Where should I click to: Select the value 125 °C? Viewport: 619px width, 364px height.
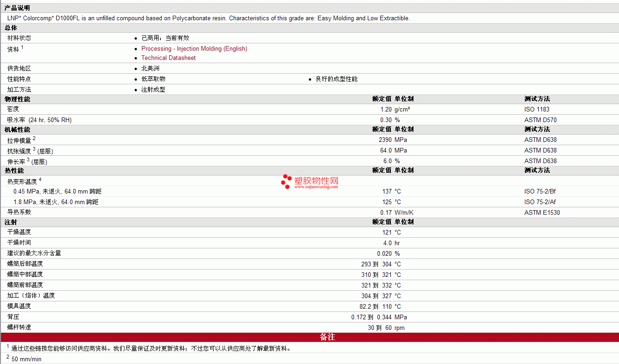[x=392, y=202]
